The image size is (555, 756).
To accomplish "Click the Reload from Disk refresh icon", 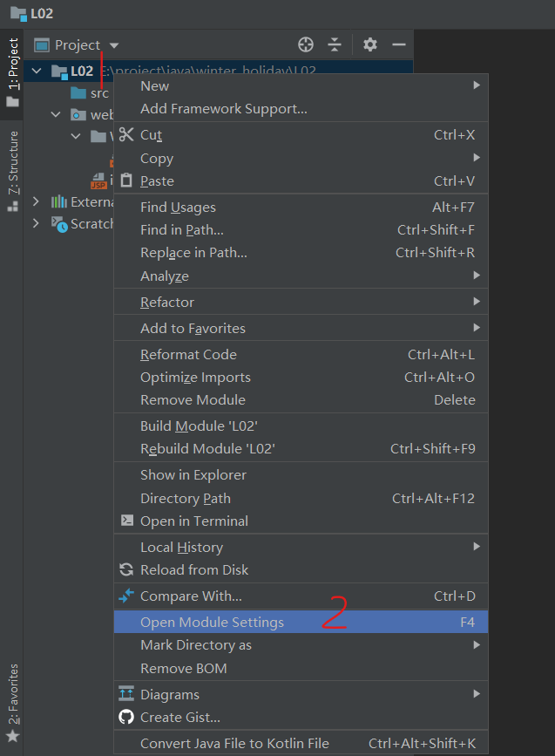I will tap(126, 569).
